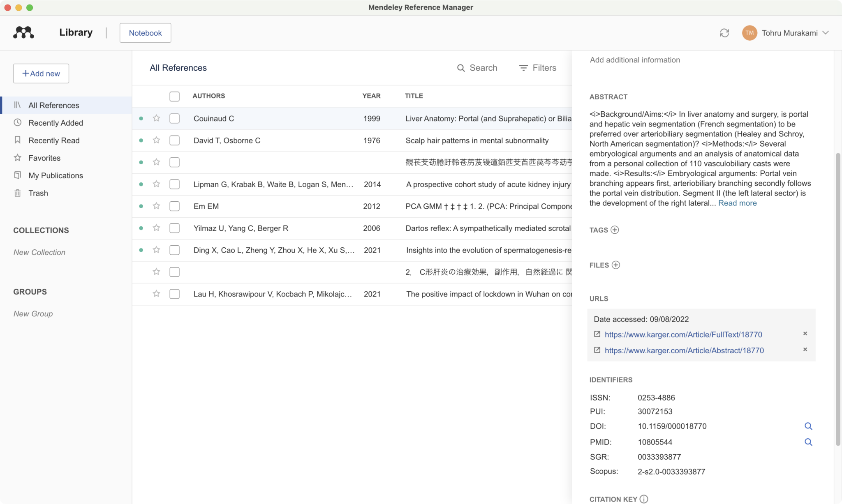Image resolution: width=842 pixels, height=504 pixels.
Task: Click the Mendeley logo icon
Action: [x=23, y=32]
